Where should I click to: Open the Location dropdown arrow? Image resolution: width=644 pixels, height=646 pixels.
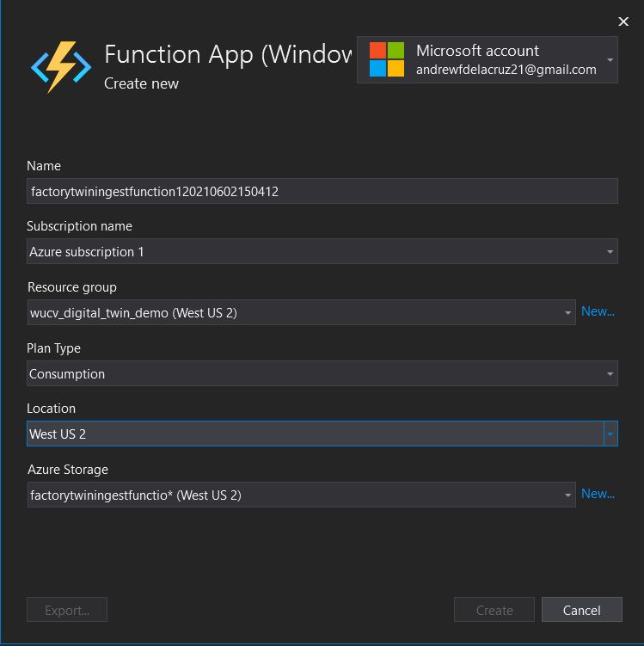click(x=610, y=434)
